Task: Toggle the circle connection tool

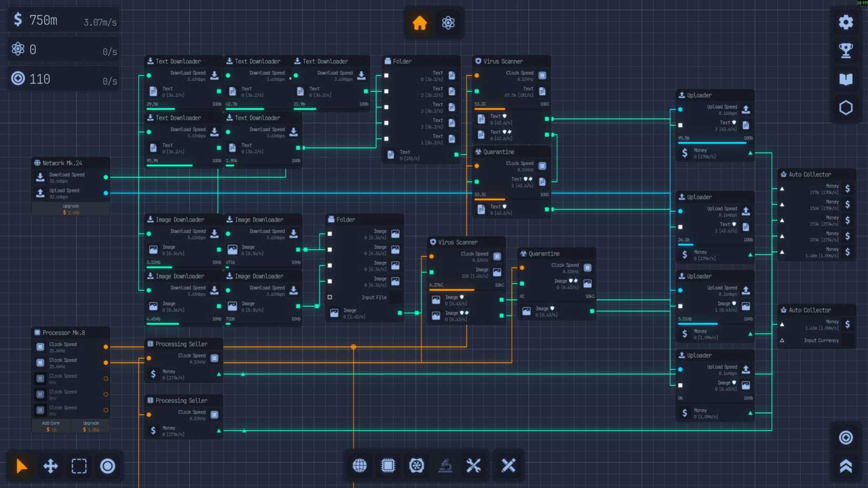Action: tap(107, 466)
